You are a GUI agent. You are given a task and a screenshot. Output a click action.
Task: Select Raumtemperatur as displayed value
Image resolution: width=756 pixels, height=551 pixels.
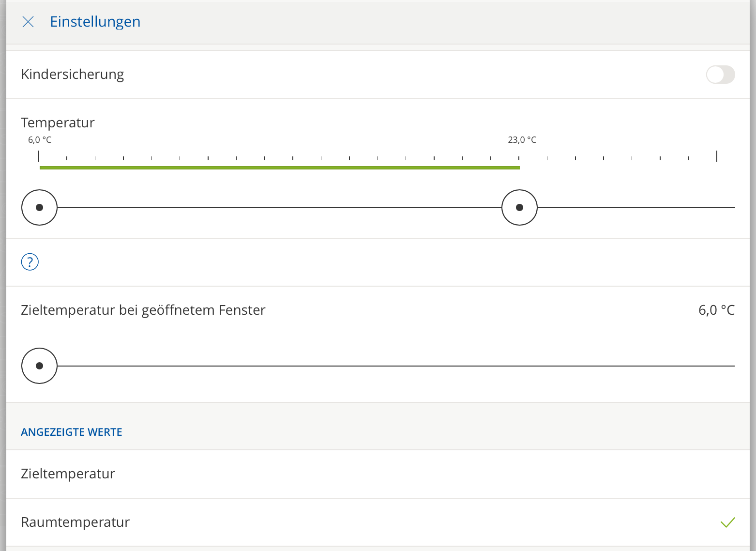378,522
